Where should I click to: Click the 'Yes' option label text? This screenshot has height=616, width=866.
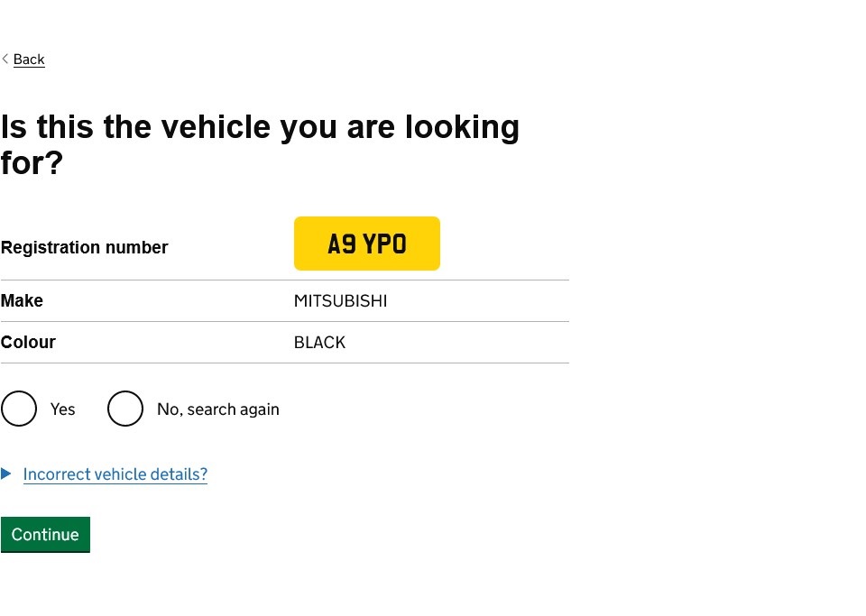click(63, 409)
